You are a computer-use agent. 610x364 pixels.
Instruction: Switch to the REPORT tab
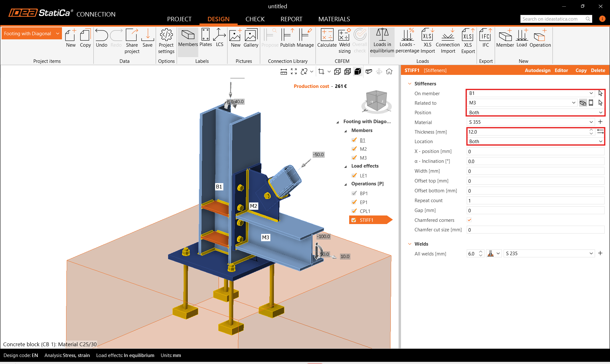pos(291,19)
